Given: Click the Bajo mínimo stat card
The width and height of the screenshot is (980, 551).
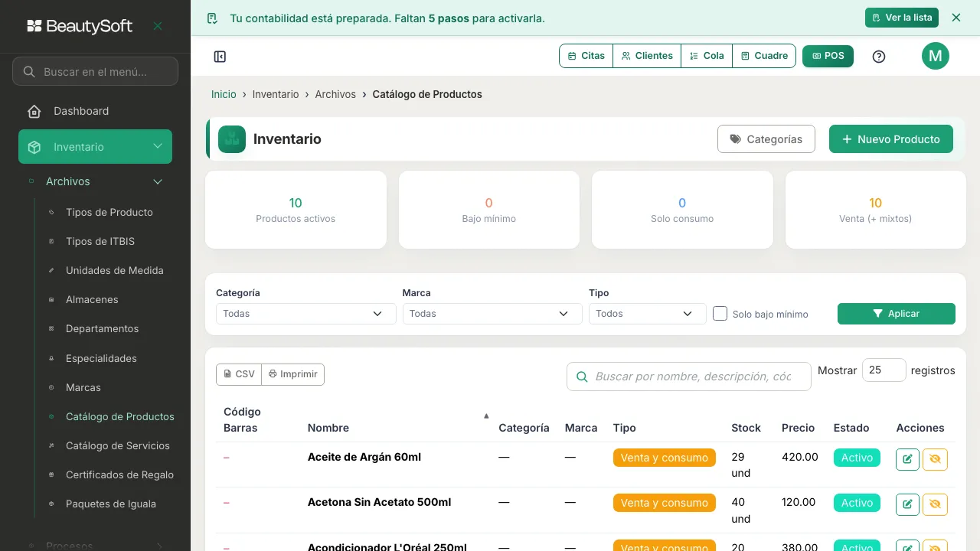Looking at the screenshot, I should (x=489, y=210).
